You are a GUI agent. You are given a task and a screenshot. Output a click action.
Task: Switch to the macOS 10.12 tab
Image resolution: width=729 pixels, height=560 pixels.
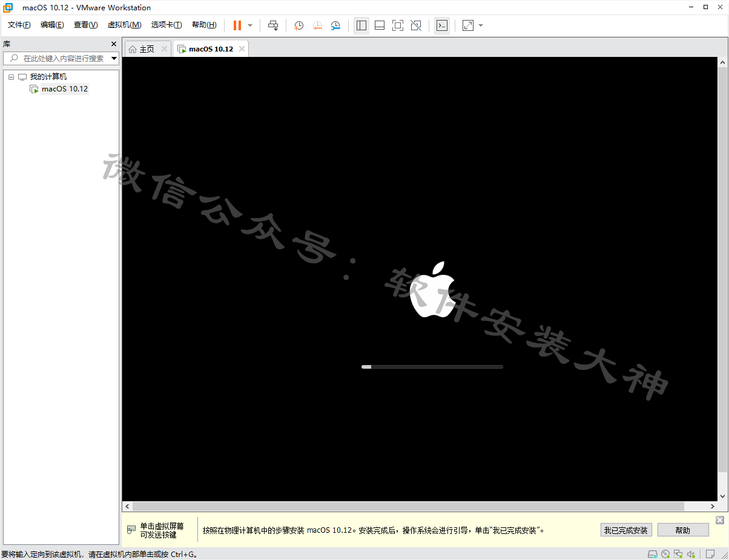(211, 49)
